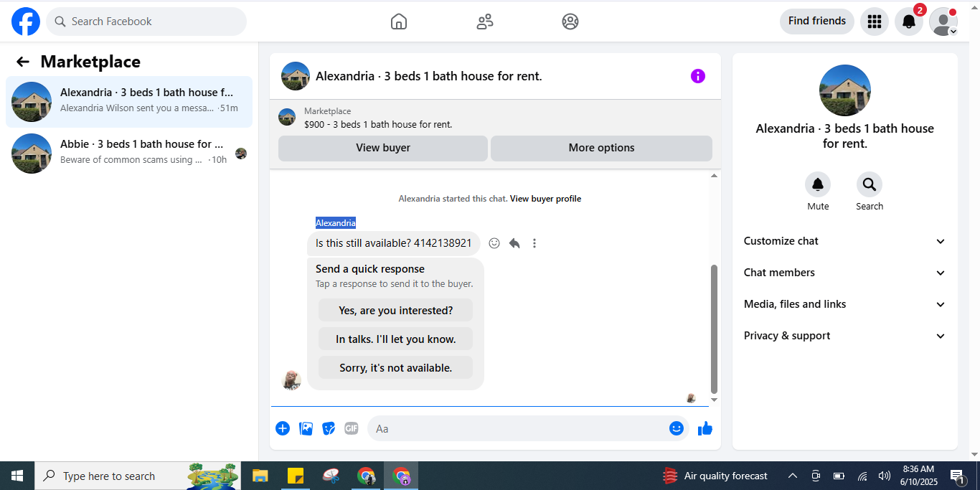Viewport: 980px width, 490px height.
Task: Reply to Alexandria's message using the arrow icon
Action: pyautogui.click(x=514, y=243)
